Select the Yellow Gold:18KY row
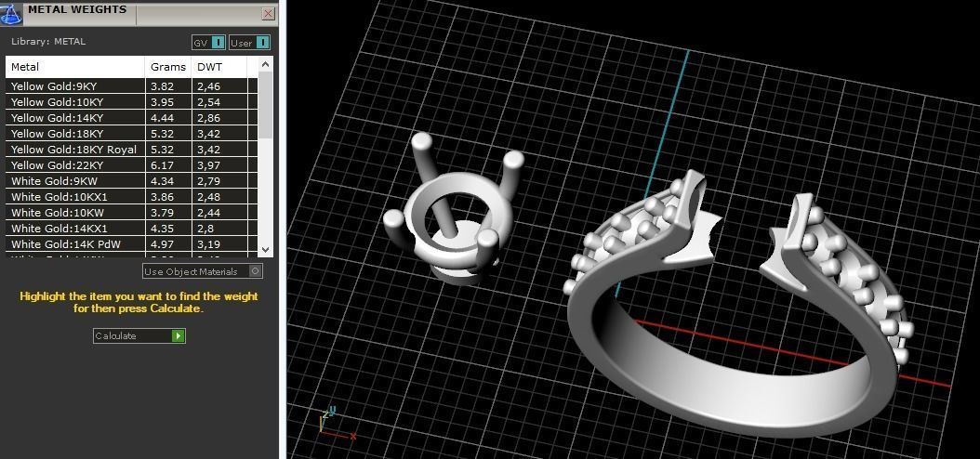The height and width of the screenshot is (459, 980). pos(131,134)
